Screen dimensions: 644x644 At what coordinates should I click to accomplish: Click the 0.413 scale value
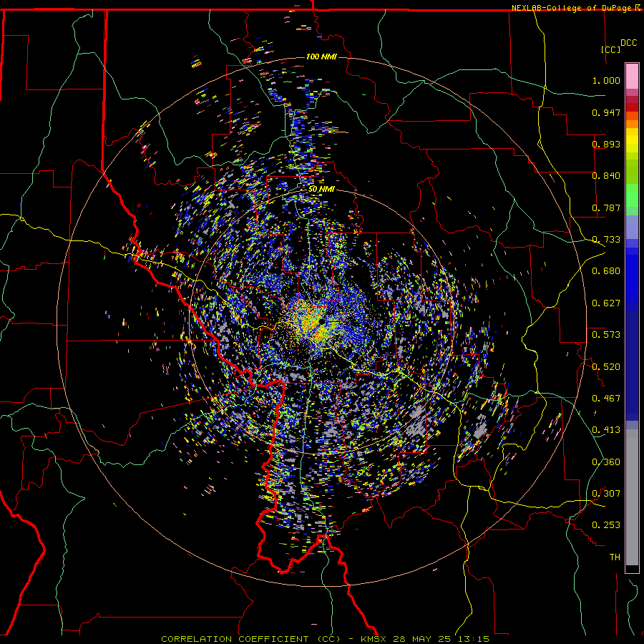click(606, 430)
